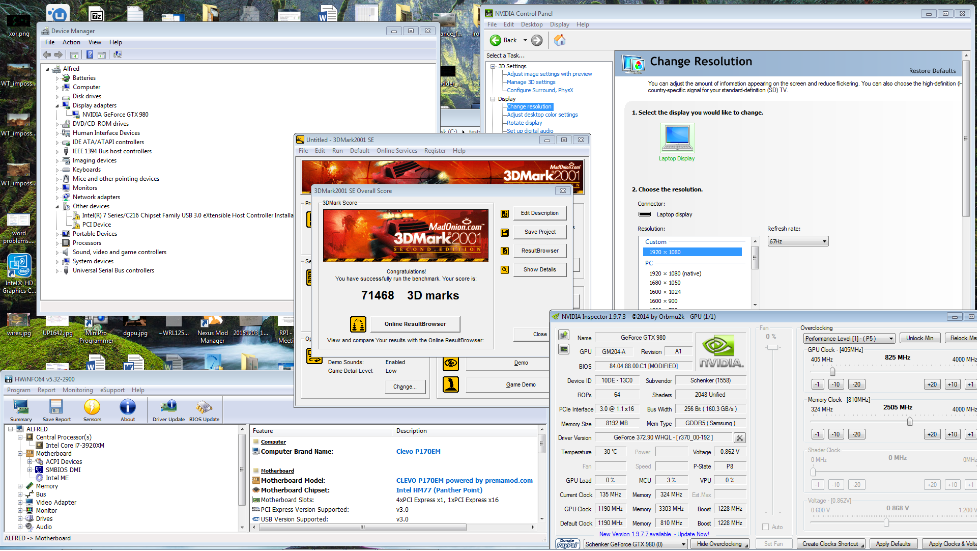Open HWiNFO64 Summary toolbar icon

(x=21, y=410)
